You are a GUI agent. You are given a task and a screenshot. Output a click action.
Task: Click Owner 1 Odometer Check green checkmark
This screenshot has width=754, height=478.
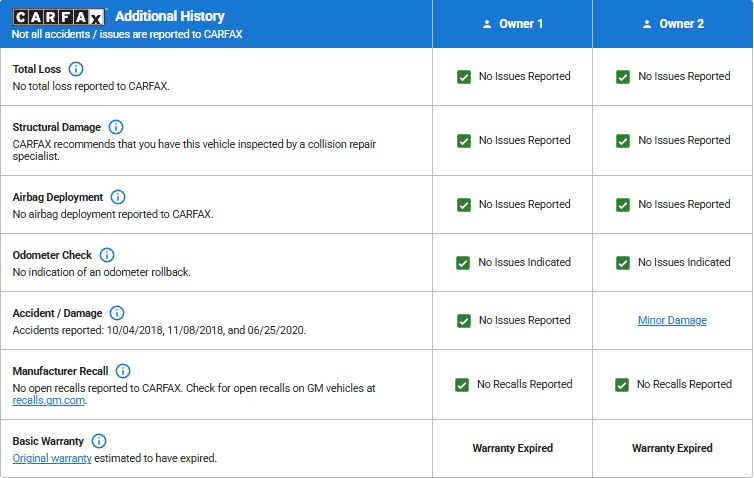pos(463,263)
